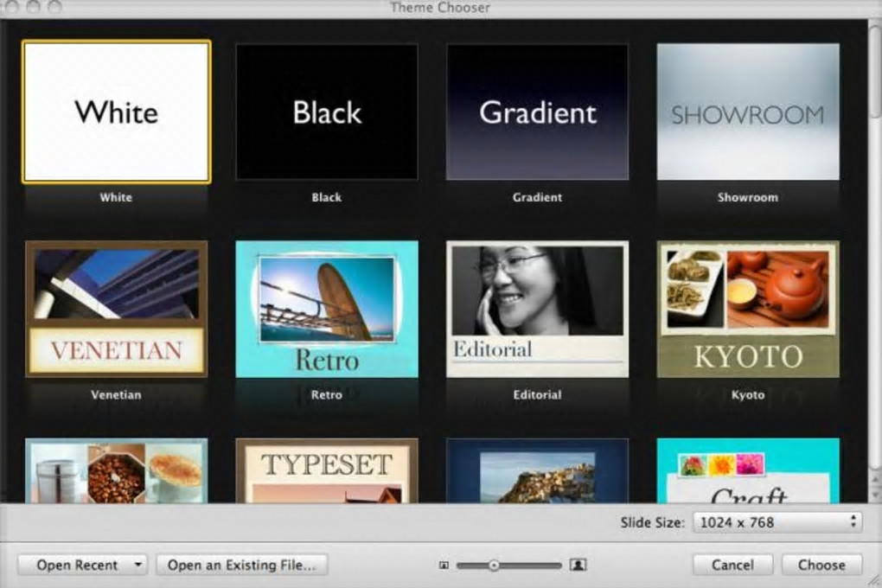The height and width of the screenshot is (588, 882).
Task: Pick the Retro theme thumbnail
Action: click(x=327, y=309)
